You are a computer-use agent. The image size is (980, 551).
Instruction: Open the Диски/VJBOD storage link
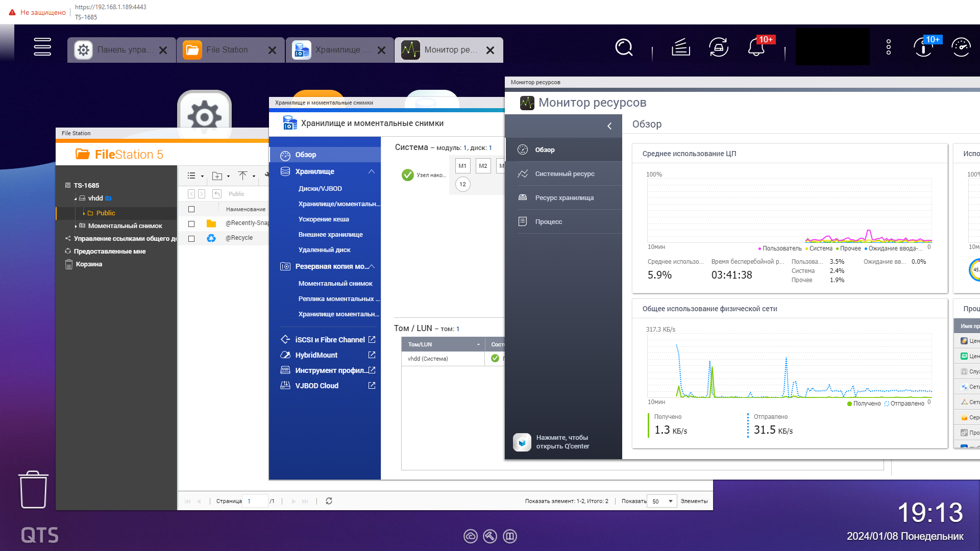tap(320, 188)
